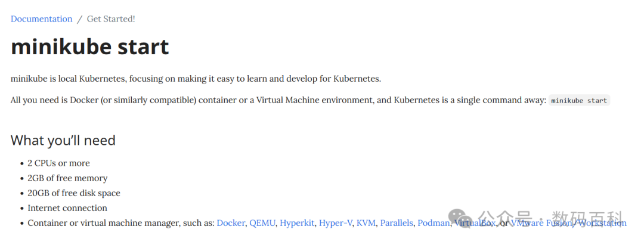Click the 20GB of free disk space bullet
The height and width of the screenshot is (245, 644).
[74, 193]
